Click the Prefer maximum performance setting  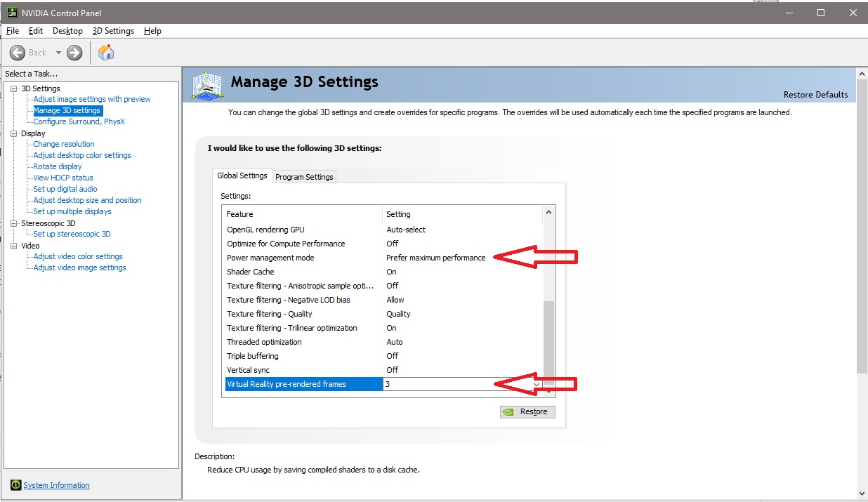pos(435,258)
